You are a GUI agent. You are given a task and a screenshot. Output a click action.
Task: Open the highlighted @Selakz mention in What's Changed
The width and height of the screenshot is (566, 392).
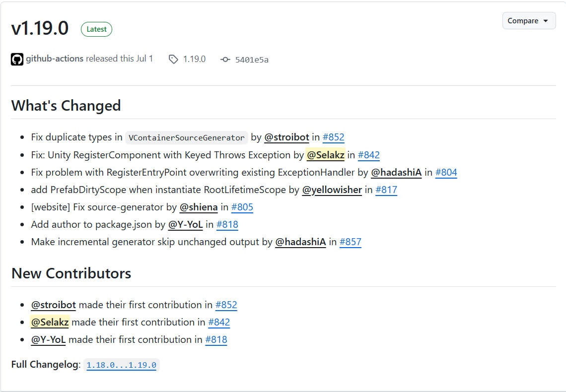click(x=325, y=155)
